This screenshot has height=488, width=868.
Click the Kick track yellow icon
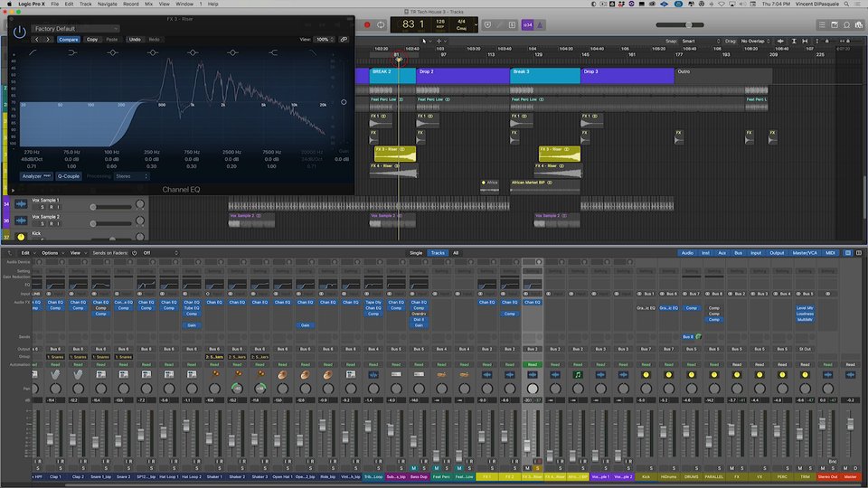tap(21, 237)
